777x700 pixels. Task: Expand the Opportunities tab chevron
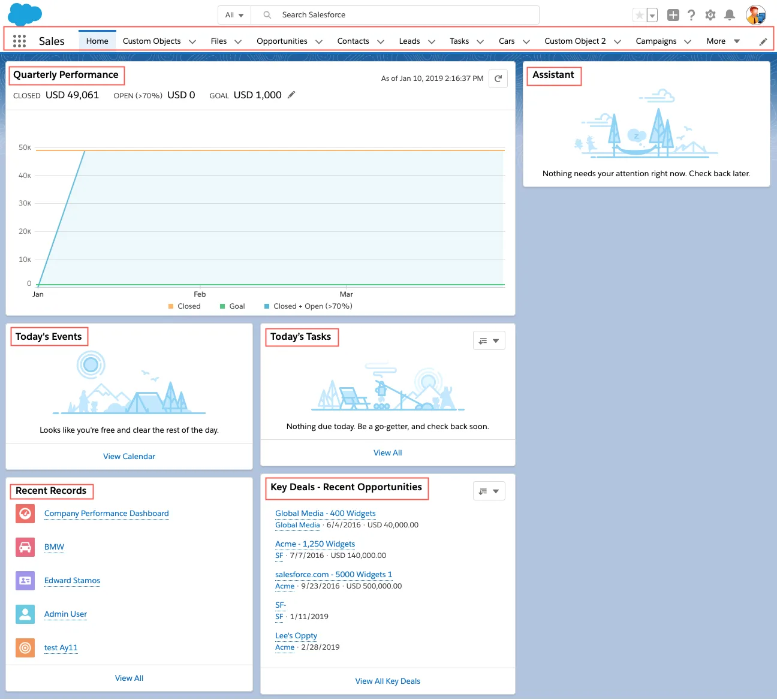pos(319,41)
